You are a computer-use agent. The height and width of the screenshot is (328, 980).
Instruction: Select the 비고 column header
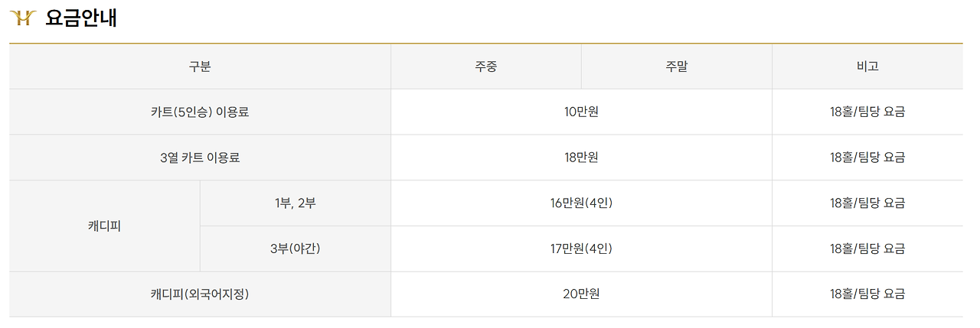(x=867, y=67)
